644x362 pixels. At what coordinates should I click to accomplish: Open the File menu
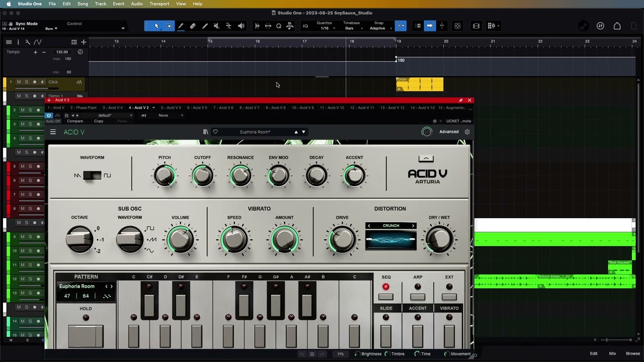pos(52,4)
